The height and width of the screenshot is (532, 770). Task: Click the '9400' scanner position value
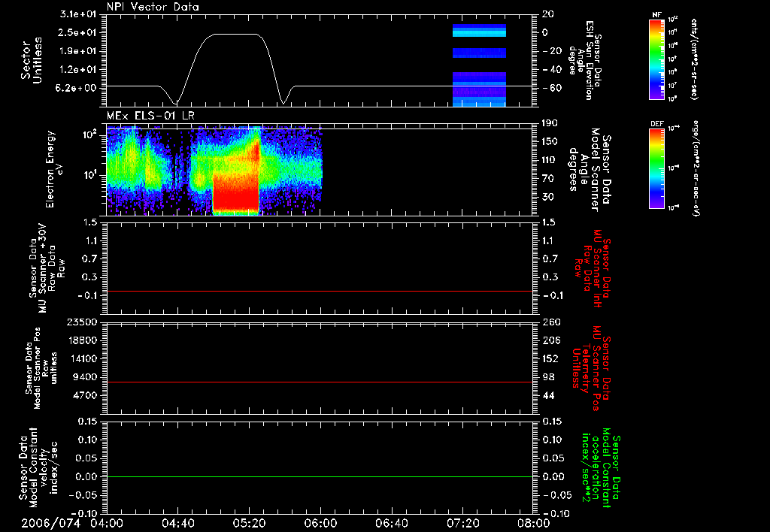[x=87, y=377]
